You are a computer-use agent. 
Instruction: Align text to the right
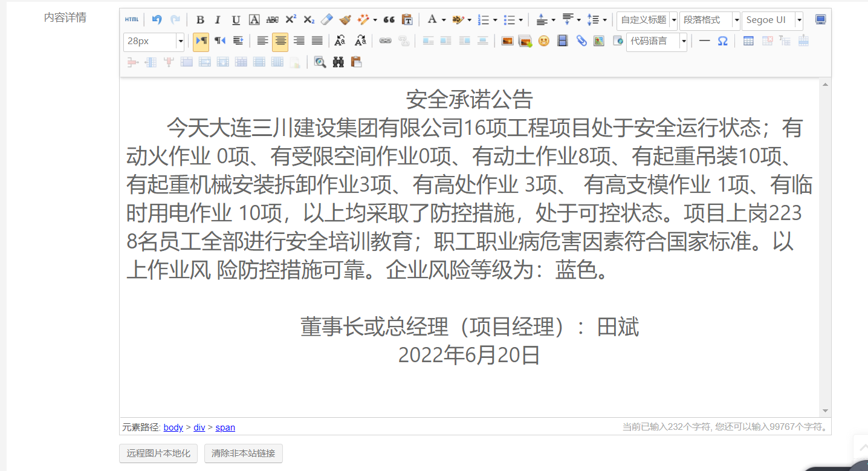pyautogui.click(x=299, y=41)
